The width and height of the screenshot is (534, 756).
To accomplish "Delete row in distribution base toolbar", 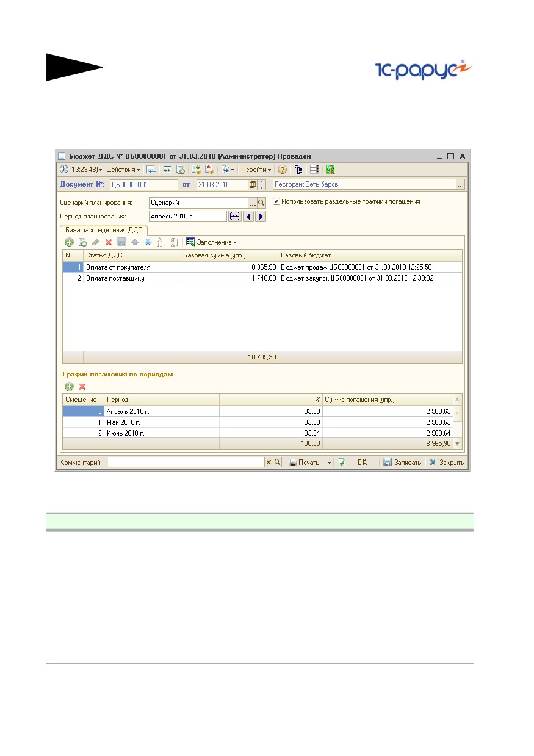I will tap(109, 242).
